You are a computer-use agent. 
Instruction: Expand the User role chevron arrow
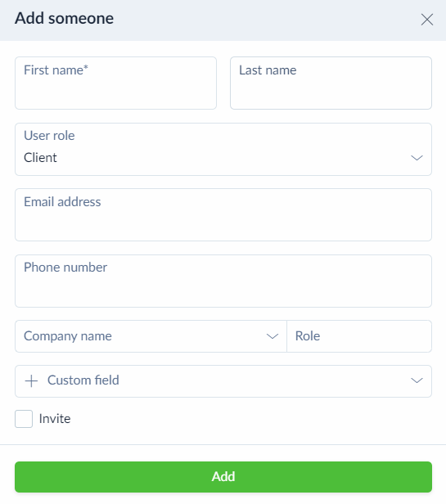[x=417, y=158]
